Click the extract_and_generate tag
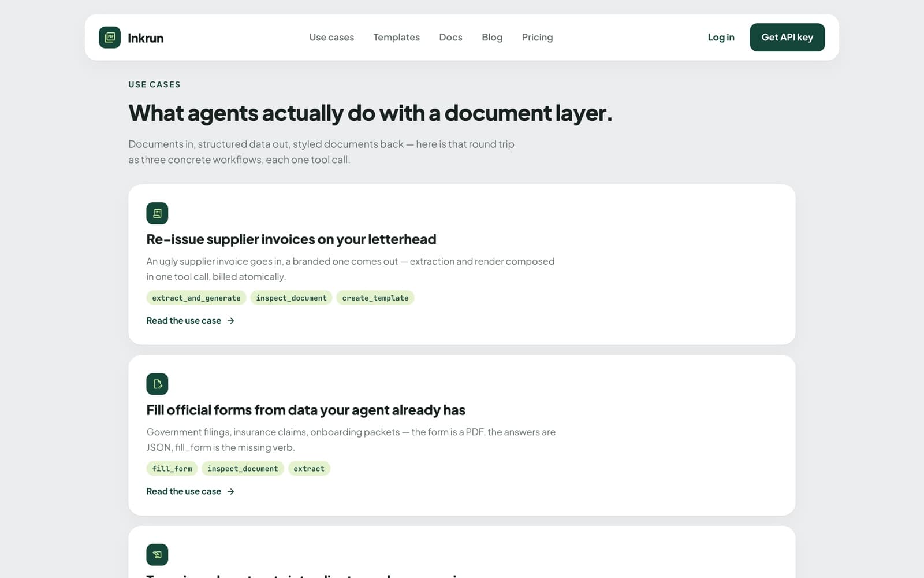 coord(196,298)
